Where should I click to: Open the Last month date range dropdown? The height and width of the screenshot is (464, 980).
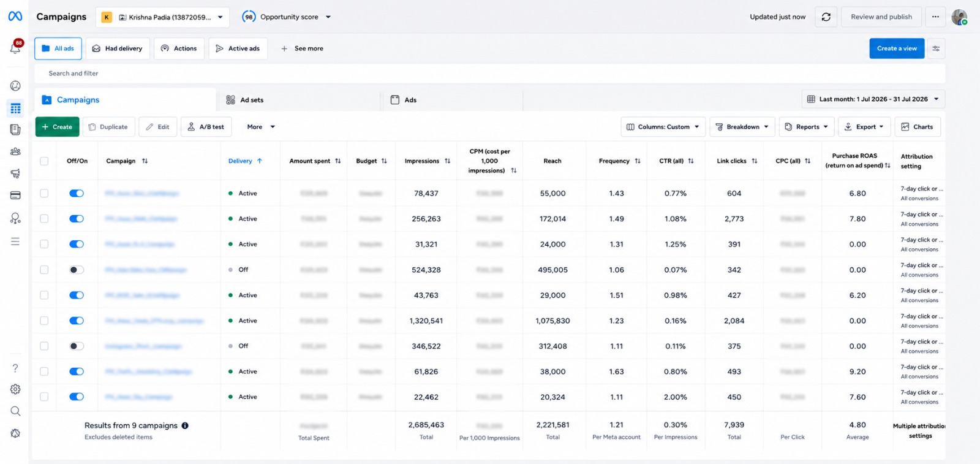point(873,99)
